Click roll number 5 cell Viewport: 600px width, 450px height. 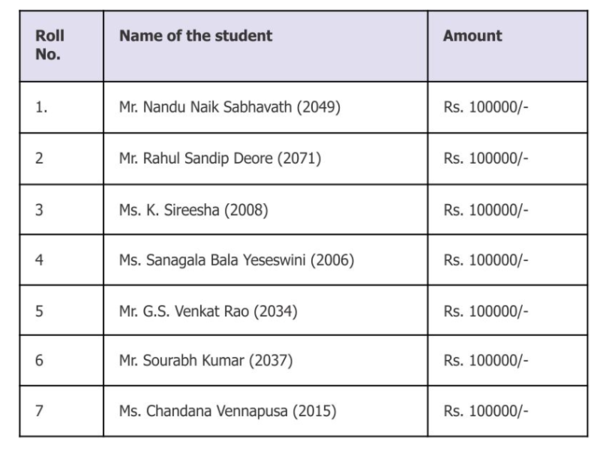(x=39, y=311)
